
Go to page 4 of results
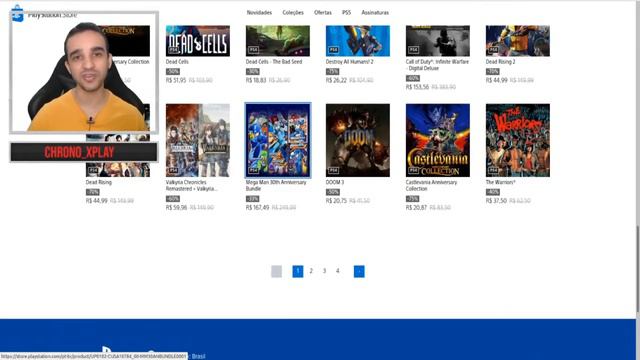pos(338,271)
